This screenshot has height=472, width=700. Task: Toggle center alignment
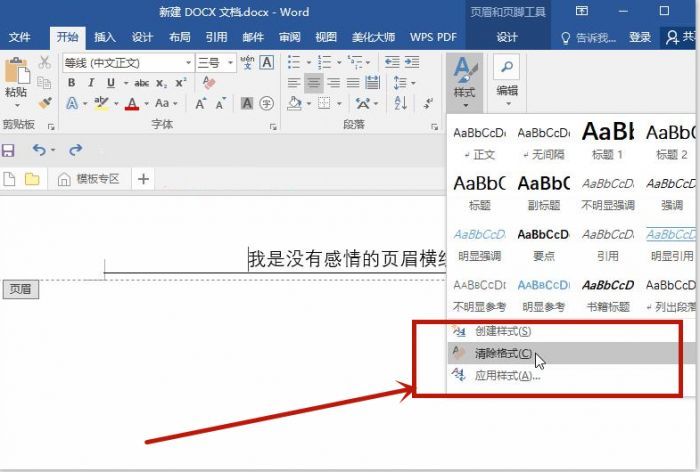[314, 83]
